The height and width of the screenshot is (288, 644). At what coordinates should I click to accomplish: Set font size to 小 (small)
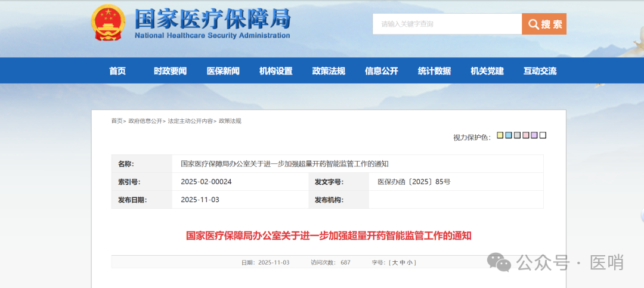(x=411, y=262)
